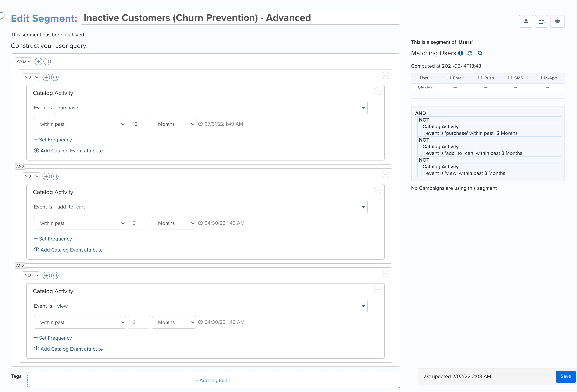Screen dimensions: 577x392
Task: Click the blue Save button
Action: tap(566, 376)
